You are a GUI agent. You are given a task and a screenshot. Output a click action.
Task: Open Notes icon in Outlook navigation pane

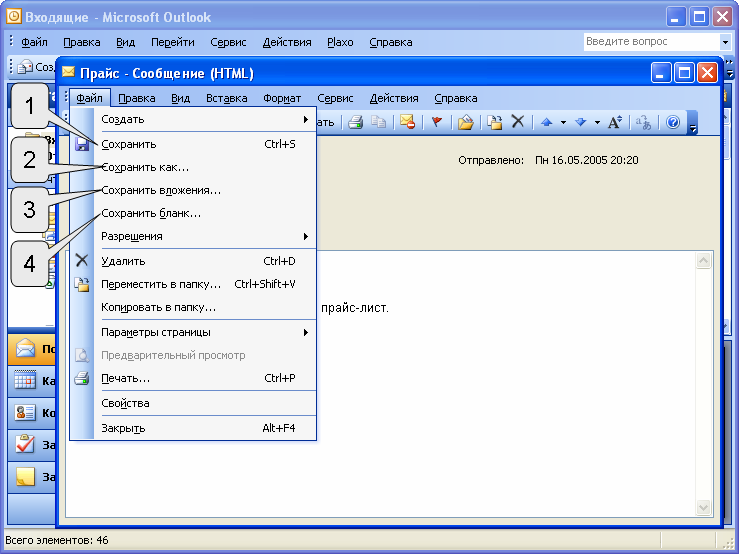(x=25, y=477)
